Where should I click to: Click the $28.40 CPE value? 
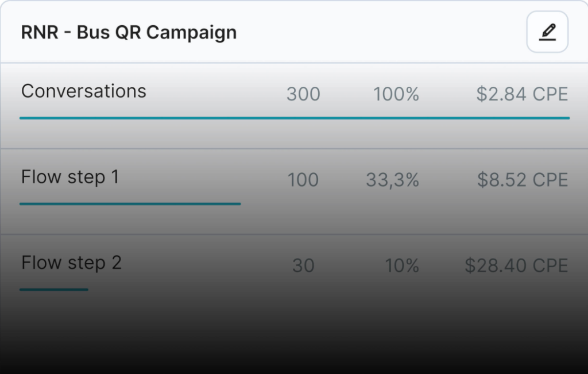[516, 265]
